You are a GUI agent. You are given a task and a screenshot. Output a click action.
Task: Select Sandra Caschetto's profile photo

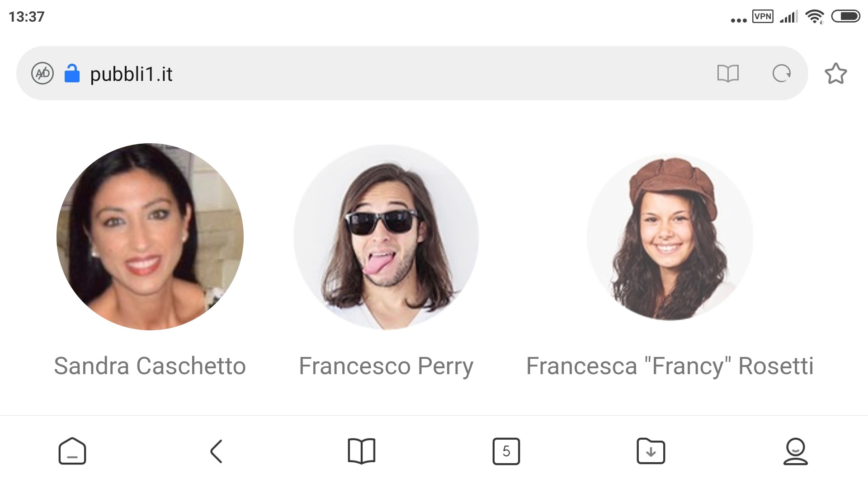coord(150,237)
